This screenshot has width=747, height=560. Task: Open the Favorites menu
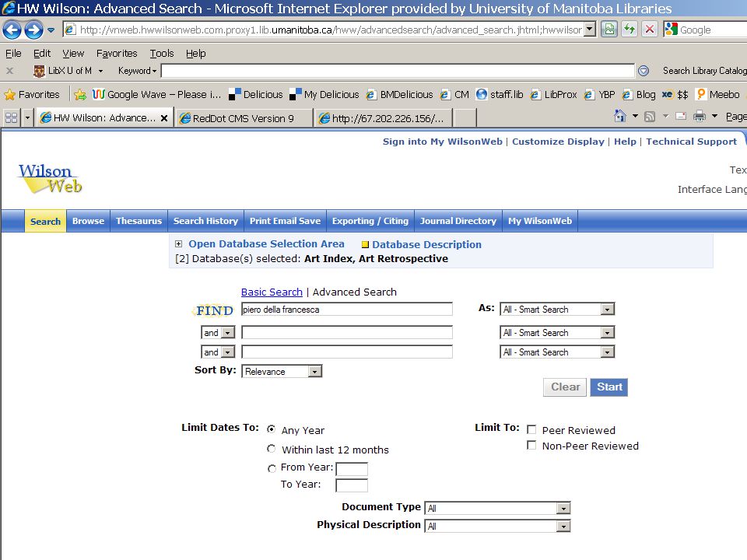pos(117,54)
